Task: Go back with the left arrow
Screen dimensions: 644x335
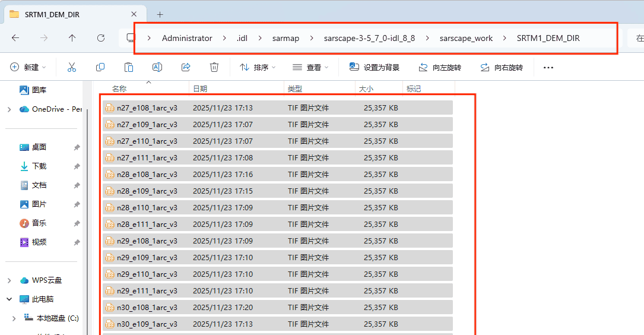Action: (15, 38)
